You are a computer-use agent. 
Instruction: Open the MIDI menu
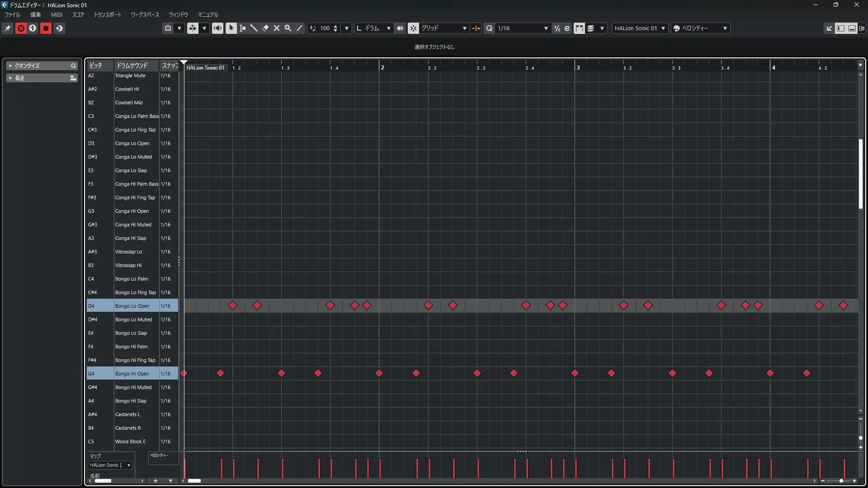click(x=57, y=14)
